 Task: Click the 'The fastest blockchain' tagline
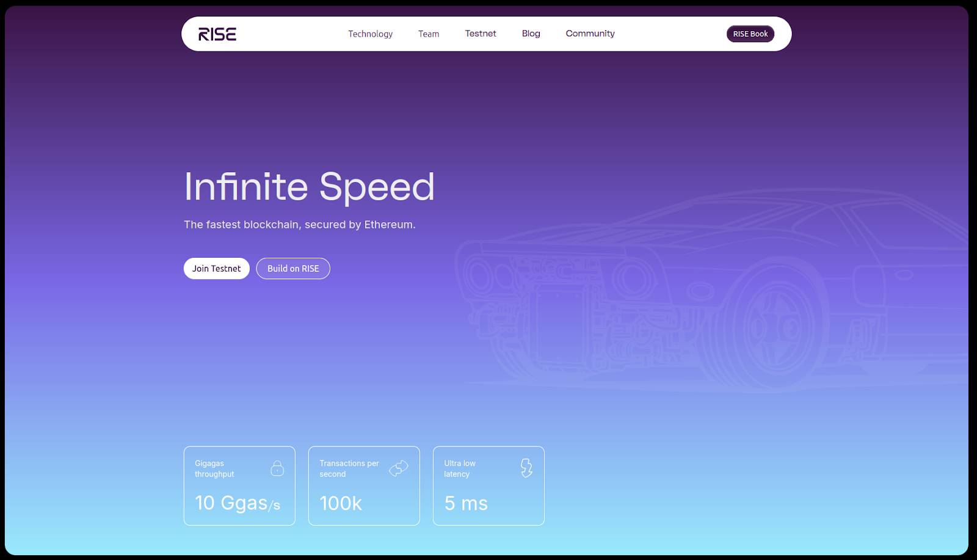(300, 225)
